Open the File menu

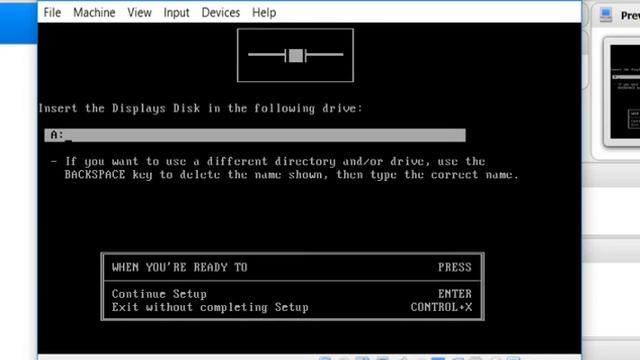click(52, 13)
